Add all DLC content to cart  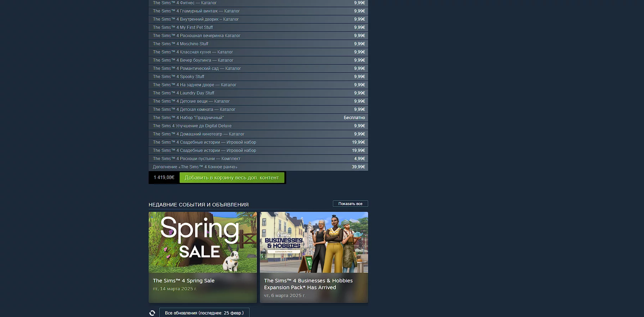tap(232, 178)
